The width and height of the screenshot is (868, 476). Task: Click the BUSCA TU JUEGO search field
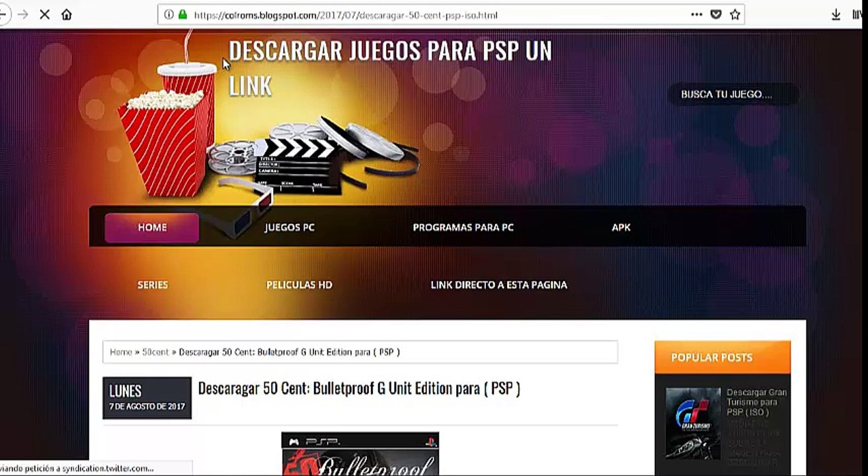tap(733, 95)
